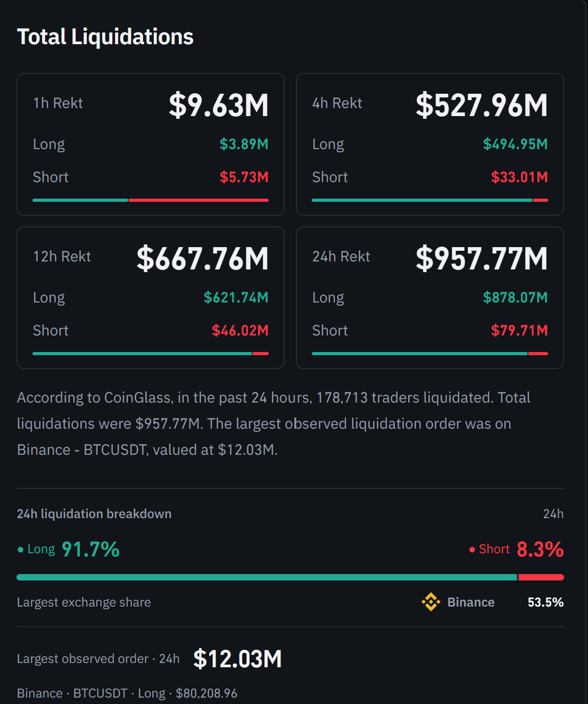
Task: Click the 24h Rekt label
Action: pyautogui.click(x=341, y=257)
